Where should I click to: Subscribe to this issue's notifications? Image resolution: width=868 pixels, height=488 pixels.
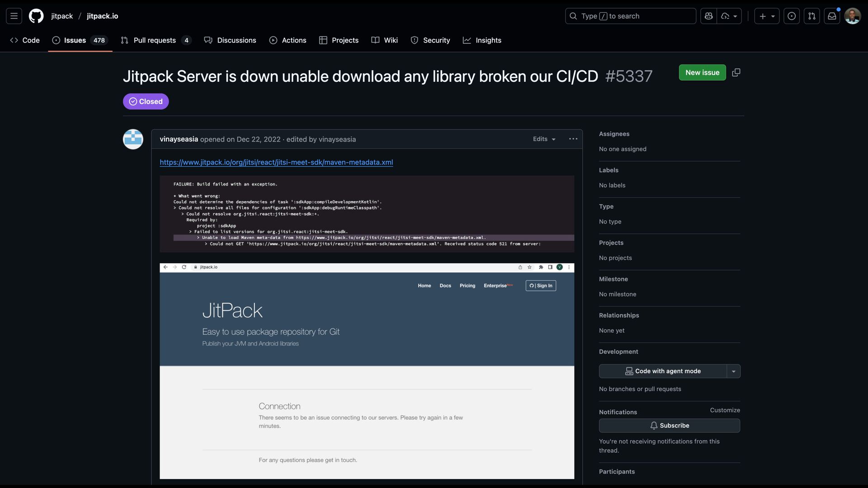[x=669, y=426]
